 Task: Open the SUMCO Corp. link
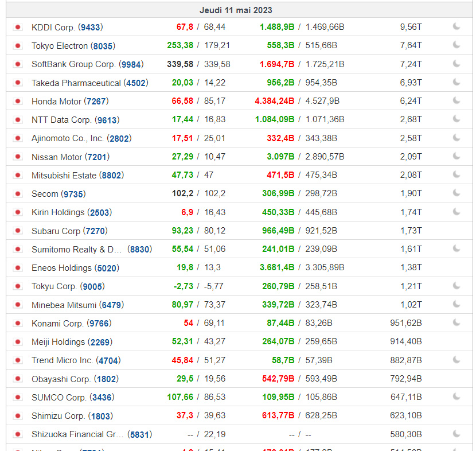click(59, 398)
